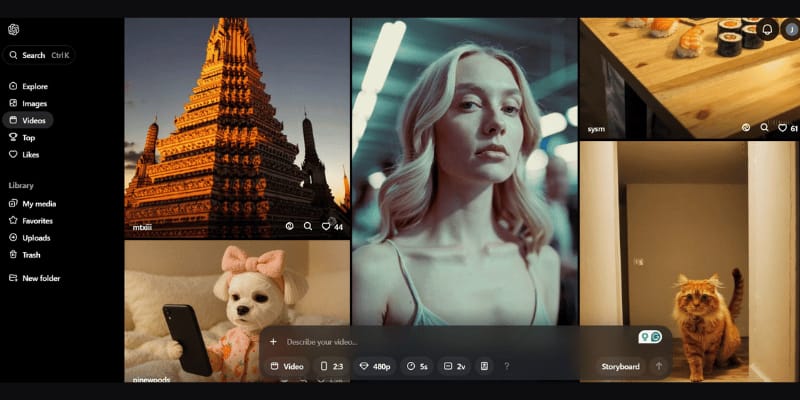
Task: Click the OpenAI logo in the sidebar
Action: coord(13,31)
